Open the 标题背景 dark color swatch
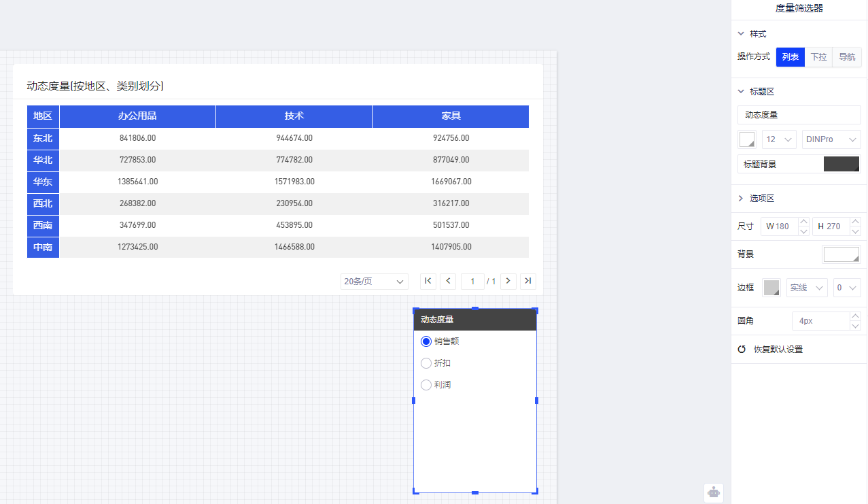The width and height of the screenshot is (868, 504). pos(841,164)
